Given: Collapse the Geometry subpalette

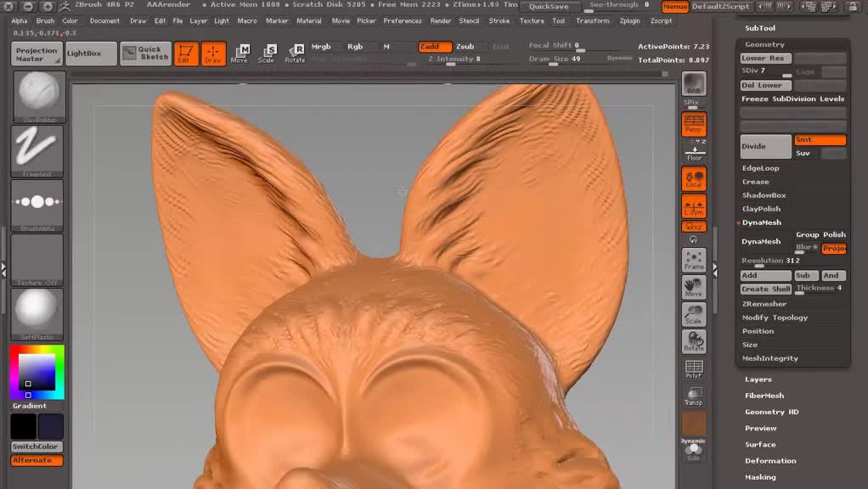Looking at the screenshot, I should [x=764, y=44].
